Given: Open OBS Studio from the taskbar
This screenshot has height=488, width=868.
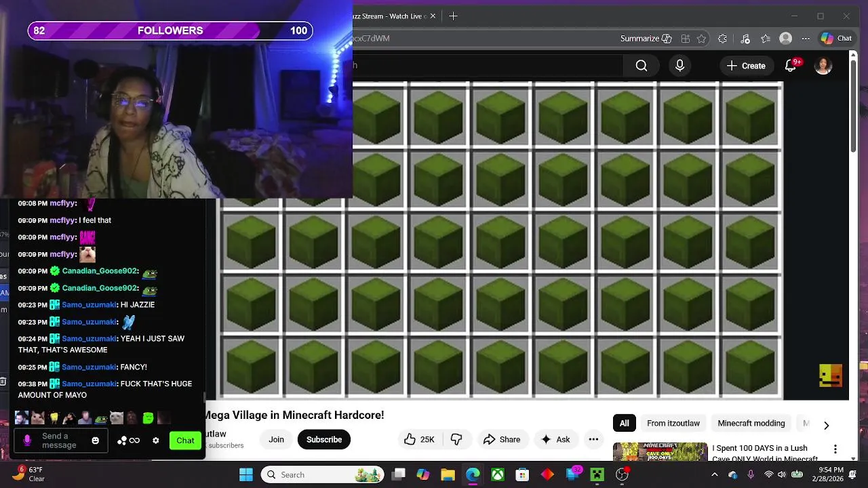Looking at the screenshot, I should [622, 474].
